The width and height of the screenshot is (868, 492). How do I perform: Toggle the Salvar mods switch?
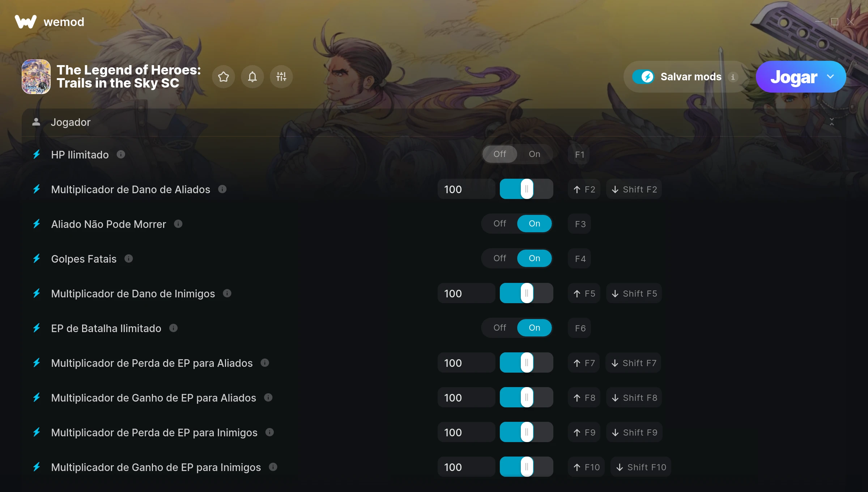coord(643,77)
